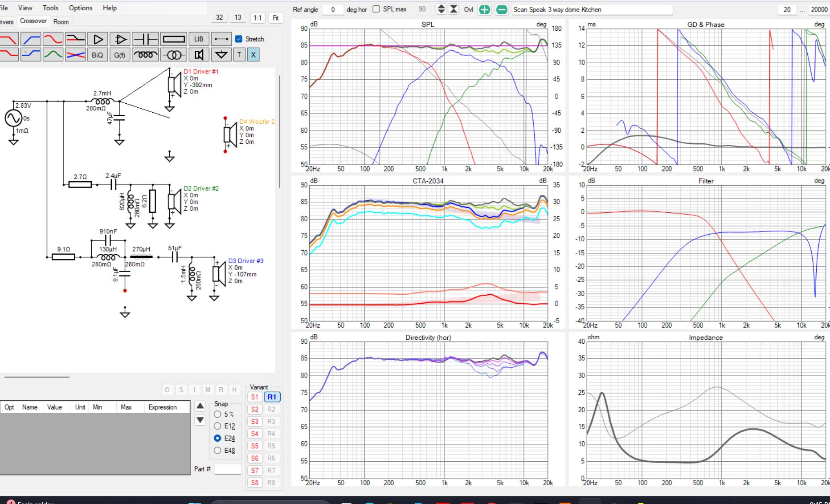Add a buffer amplifier triangle component
Screen dimensions: 830x504
click(98, 39)
